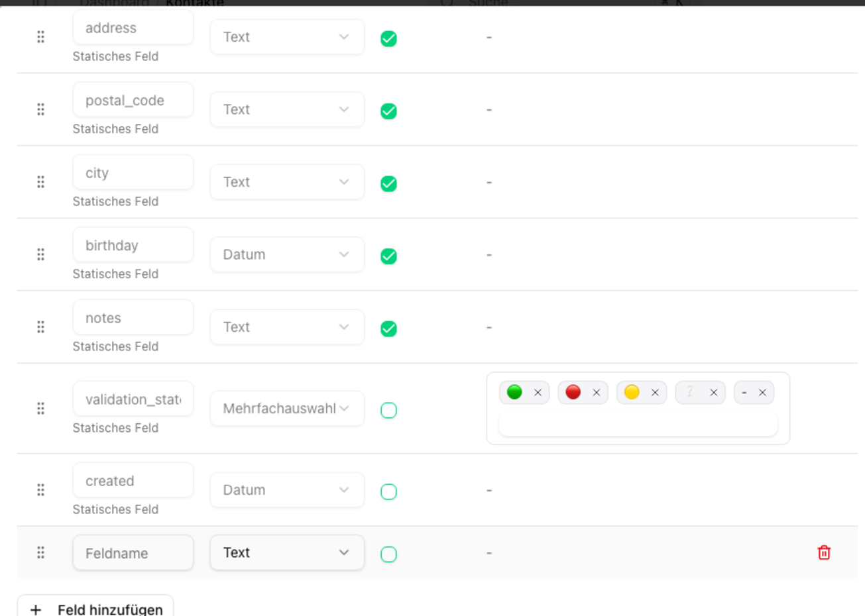Remove the question mark option tag
865x616 pixels.
click(x=713, y=393)
